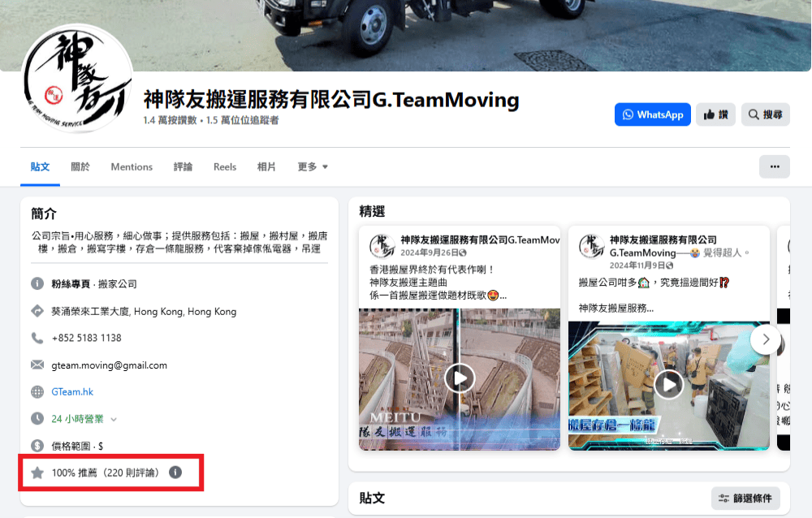Click the email gteam.moving@gmail.com

tap(110, 365)
